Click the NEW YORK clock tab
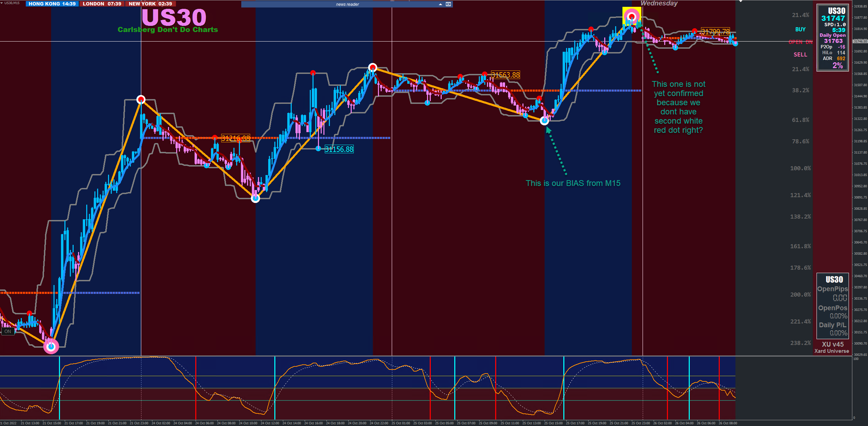 [x=150, y=4]
